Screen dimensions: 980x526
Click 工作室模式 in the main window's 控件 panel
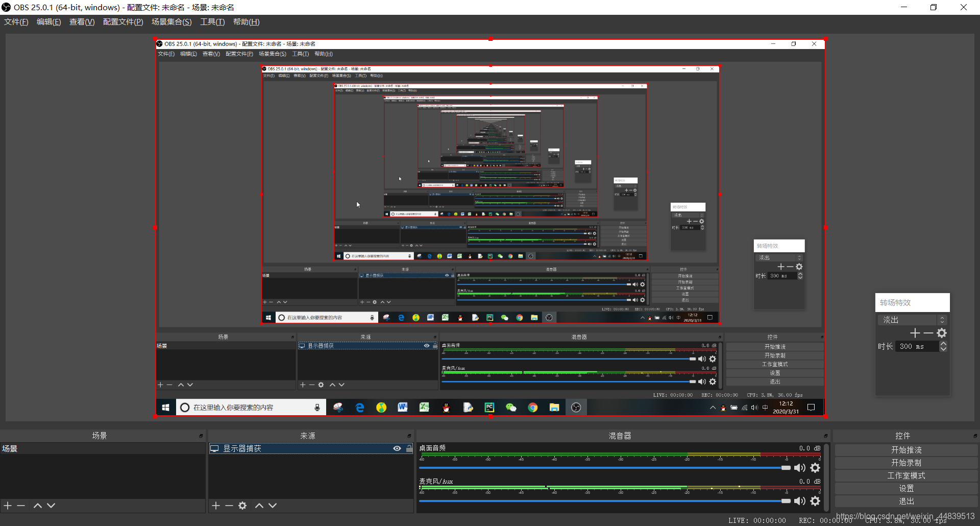pyautogui.click(x=906, y=475)
